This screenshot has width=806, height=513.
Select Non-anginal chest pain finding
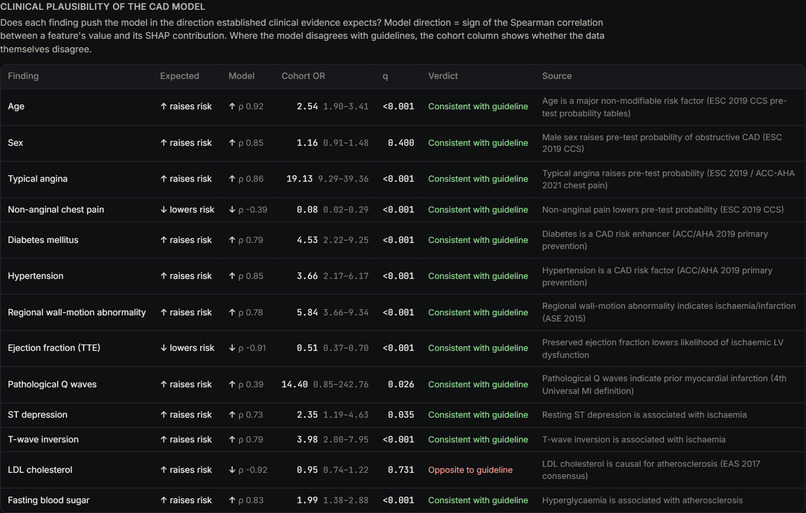click(x=56, y=210)
